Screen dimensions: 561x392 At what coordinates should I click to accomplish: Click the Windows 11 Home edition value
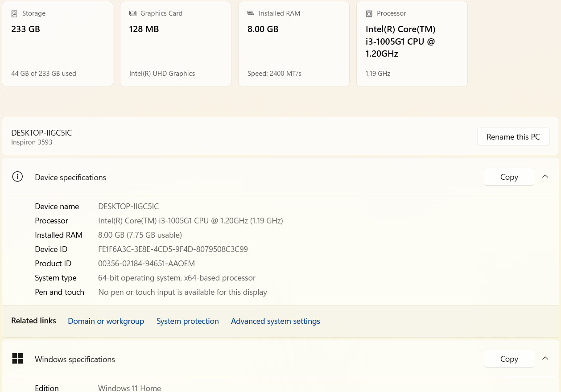(x=129, y=388)
